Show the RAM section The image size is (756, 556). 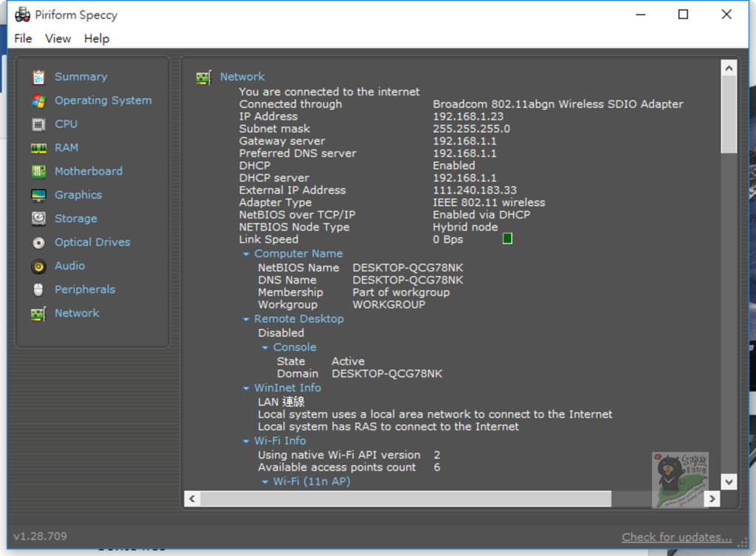pos(66,148)
